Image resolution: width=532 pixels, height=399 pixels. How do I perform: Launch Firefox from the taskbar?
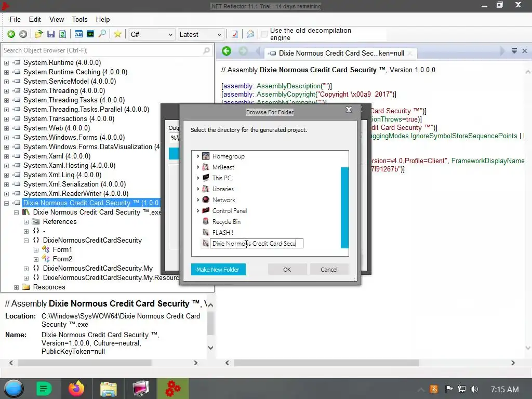pos(76,389)
